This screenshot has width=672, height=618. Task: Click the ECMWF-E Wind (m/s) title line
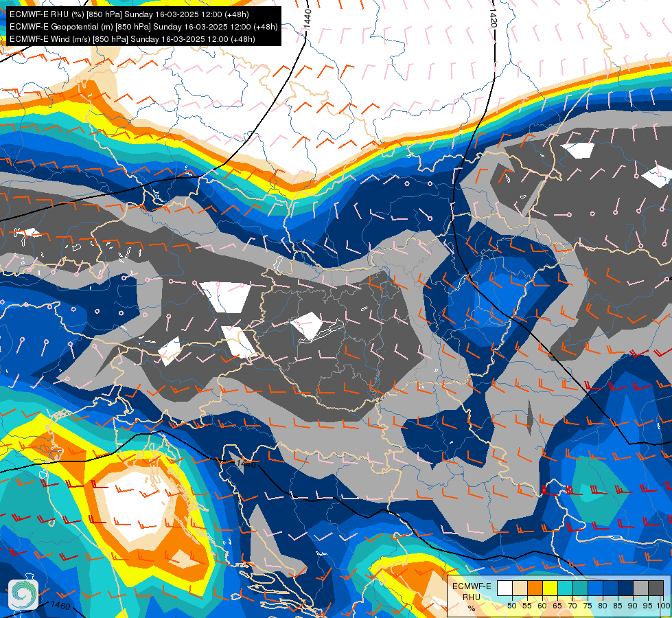(x=132, y=39)
